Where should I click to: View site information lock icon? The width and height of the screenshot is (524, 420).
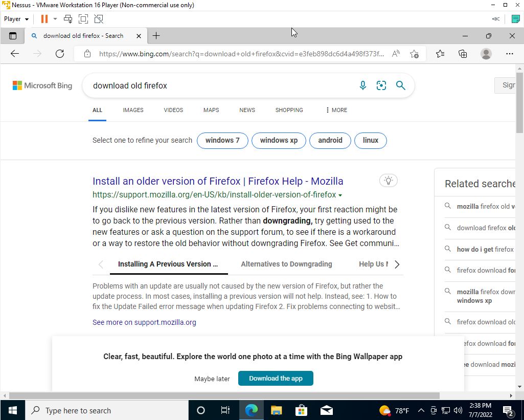[x=87, y=54]
